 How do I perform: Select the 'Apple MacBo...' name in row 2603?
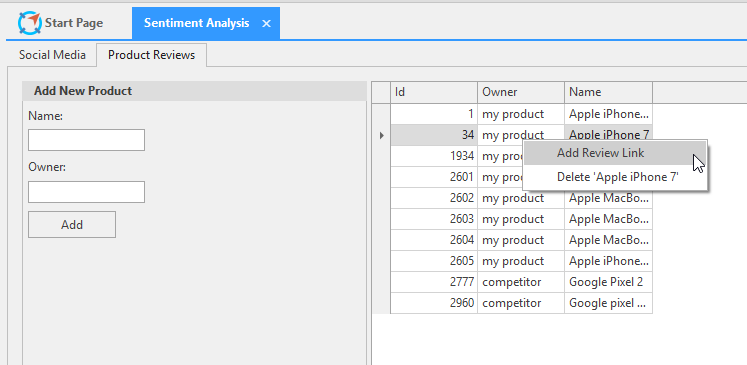(x=608, y=219)
